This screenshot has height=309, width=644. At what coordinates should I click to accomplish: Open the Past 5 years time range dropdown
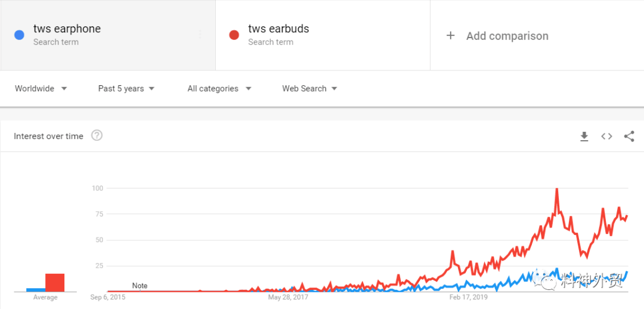pyautogui.click(x=126, y=88)
